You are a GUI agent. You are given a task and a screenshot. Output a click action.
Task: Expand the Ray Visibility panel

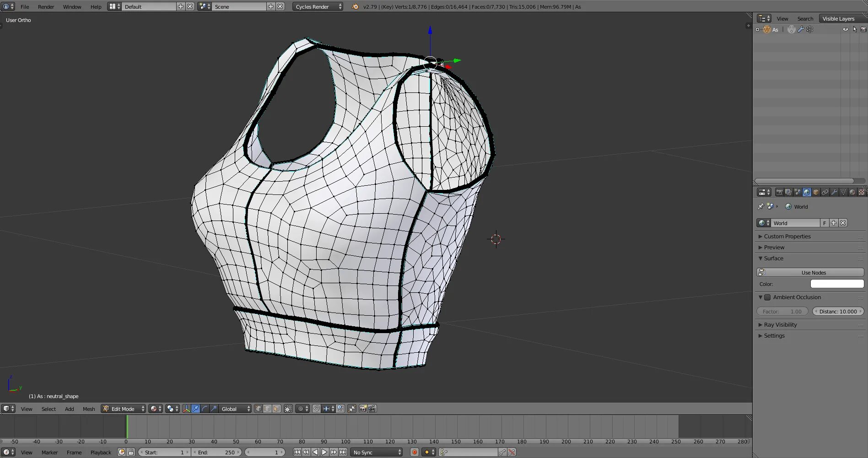(x=780, y=324)
